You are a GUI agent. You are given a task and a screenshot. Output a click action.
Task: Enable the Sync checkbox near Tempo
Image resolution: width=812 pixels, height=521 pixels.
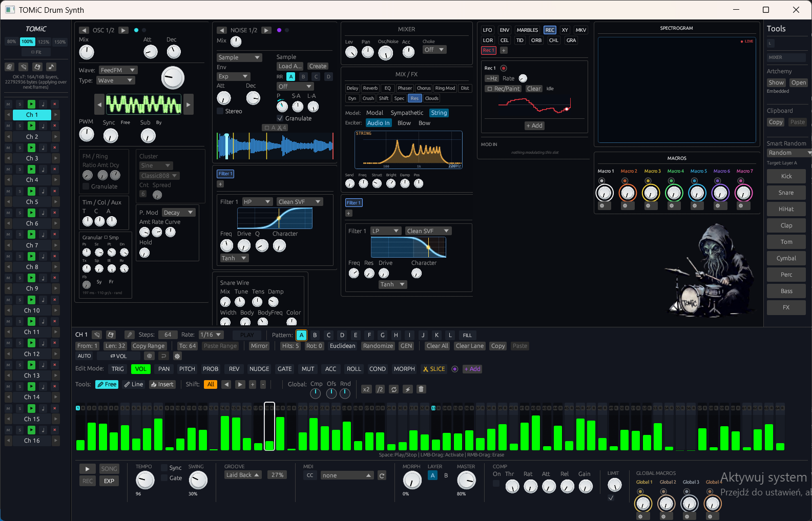(x=164, y=468)
